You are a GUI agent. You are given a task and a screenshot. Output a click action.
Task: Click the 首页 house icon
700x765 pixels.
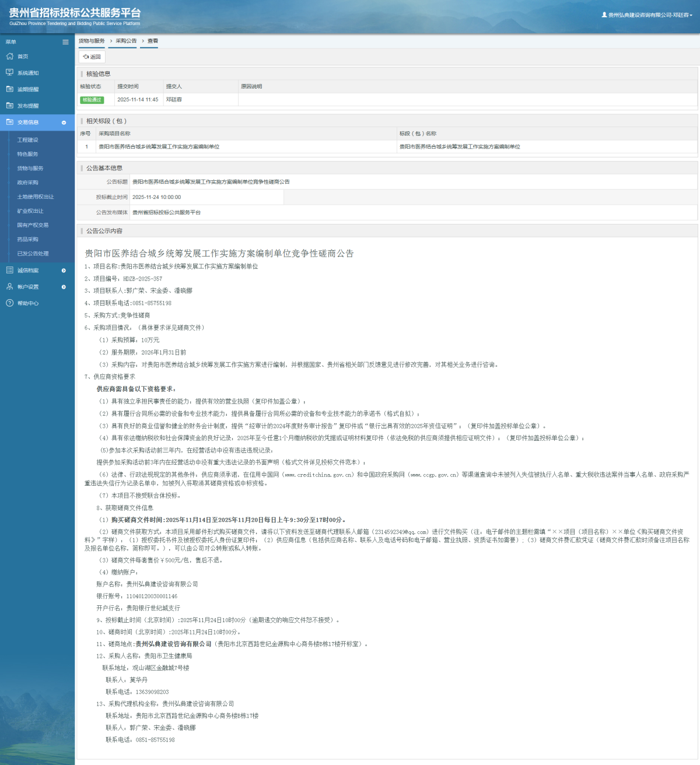(x=9, y=57)
